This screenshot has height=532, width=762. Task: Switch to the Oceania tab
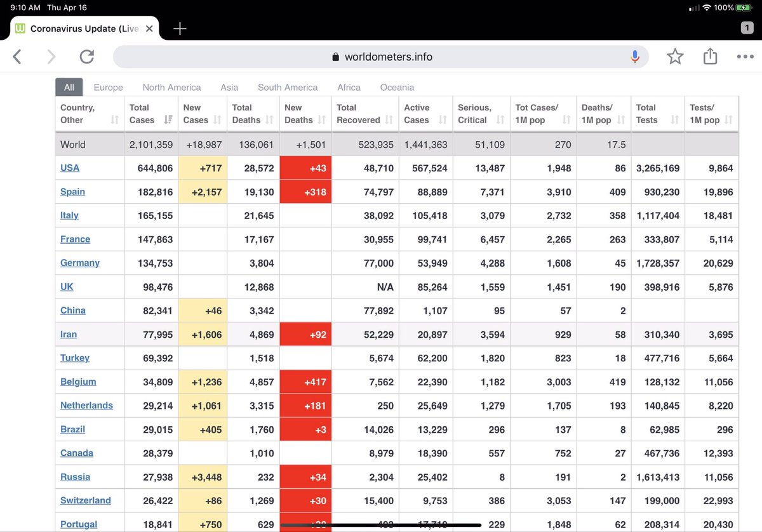(397, 88)
